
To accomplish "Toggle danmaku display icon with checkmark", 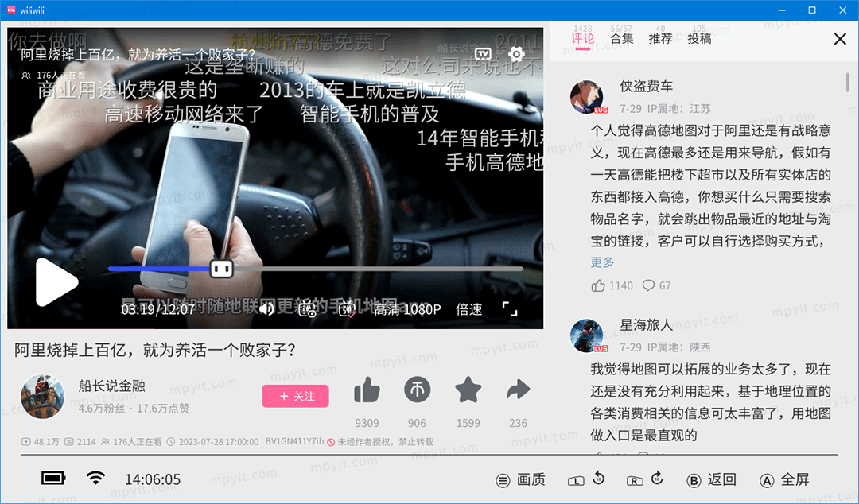I will point(348,309).
